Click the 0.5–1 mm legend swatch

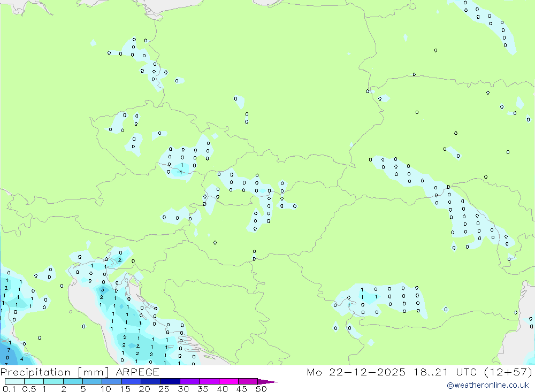pos(34,381)
